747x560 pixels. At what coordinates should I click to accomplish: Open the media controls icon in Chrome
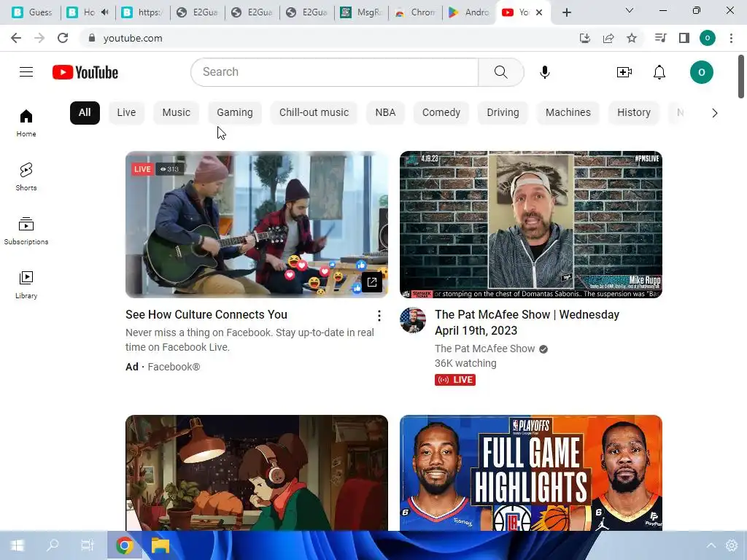[x=660, y=38]
